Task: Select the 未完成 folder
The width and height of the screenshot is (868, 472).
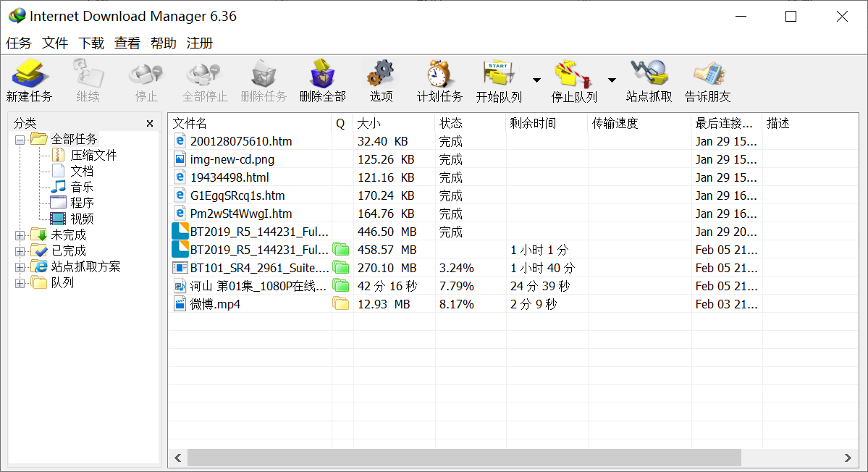Action: click(x=69, y=235)
